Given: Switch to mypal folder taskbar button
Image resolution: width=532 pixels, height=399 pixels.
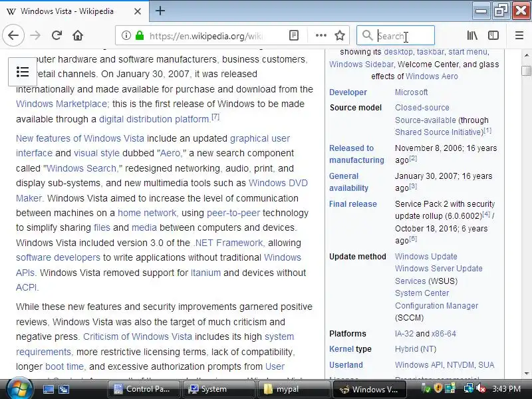Looking at the screenshot, I should (x=294, y=389).
